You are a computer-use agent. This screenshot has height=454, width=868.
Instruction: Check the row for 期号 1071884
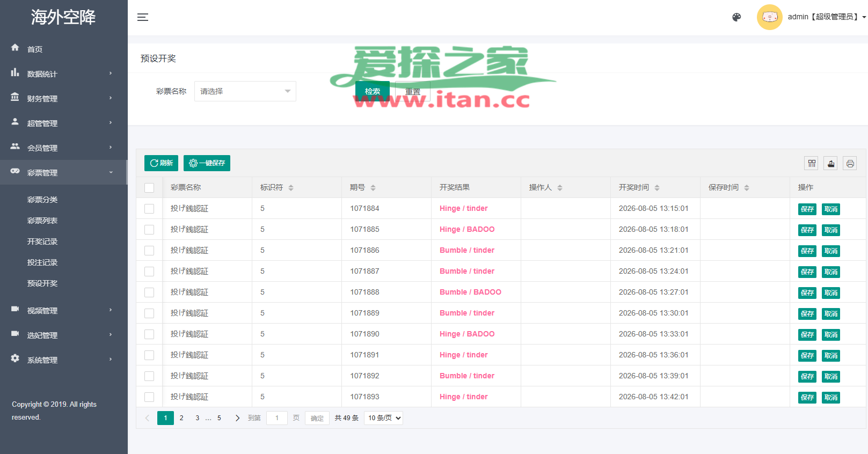[x=149, y=209]
